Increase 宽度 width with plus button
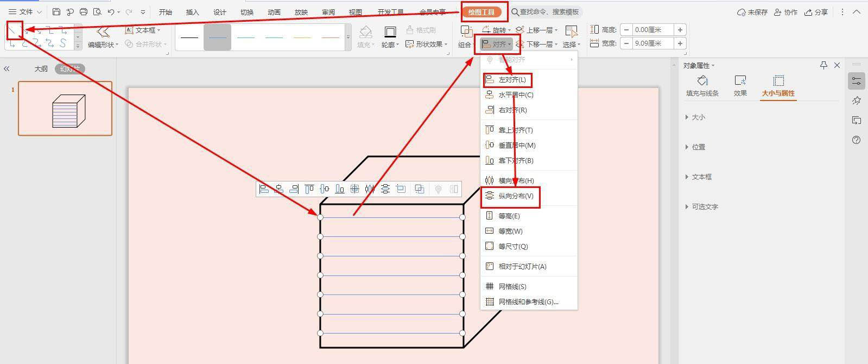Image resolution: width=868 pixels, height=364 pixels. point(680,43)
